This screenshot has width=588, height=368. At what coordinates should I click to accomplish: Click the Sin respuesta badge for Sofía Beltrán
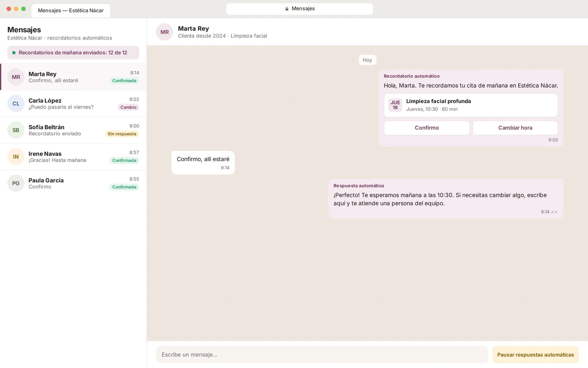122,134
